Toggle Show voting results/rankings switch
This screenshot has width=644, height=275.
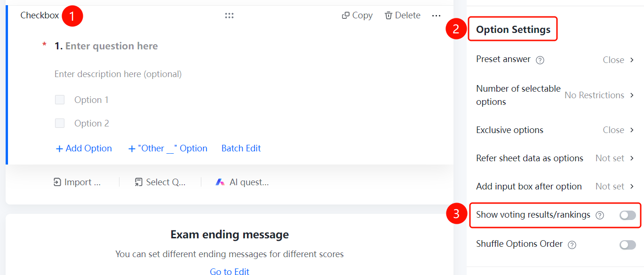click(628, 215)
